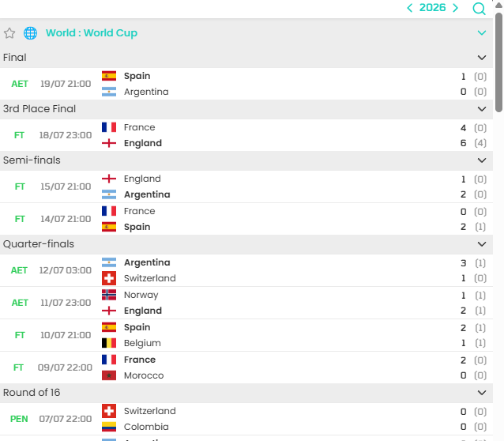Image resolution: width=504 pixels, height=441 pixels.
Task: Open the France vs England match row
Action: (246, 135)
